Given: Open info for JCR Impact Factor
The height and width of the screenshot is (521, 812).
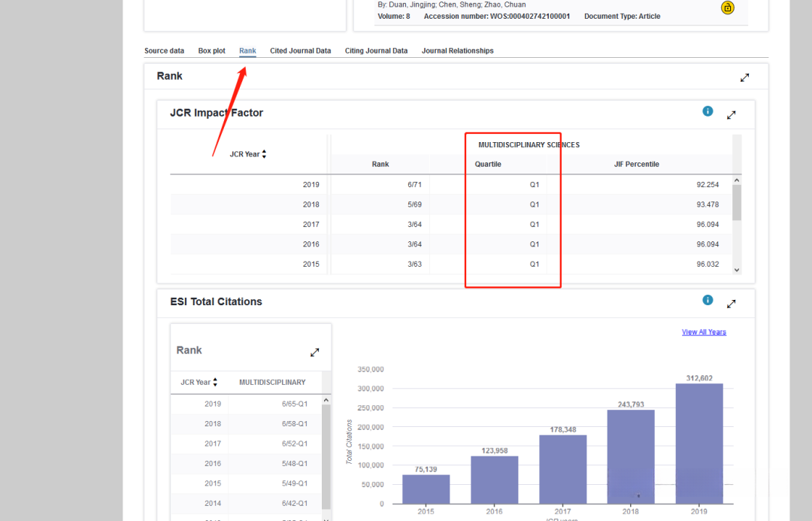Looking at the screenshot, I should point(707,111).
